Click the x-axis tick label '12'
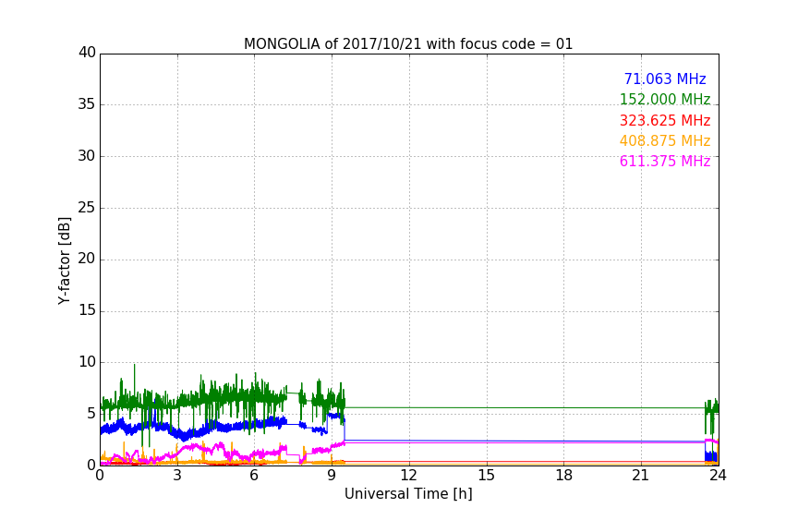Screen dimensions: 798x532 408,476
